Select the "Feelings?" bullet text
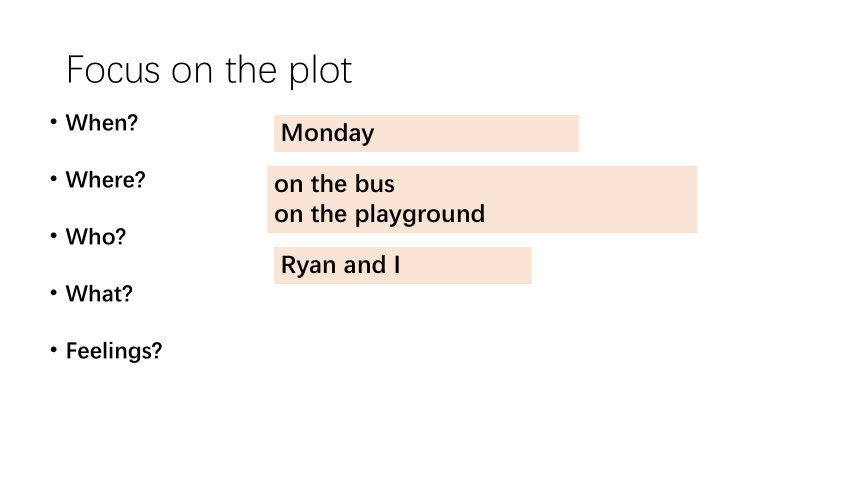860x484 pixels. (x=114, y=351)
